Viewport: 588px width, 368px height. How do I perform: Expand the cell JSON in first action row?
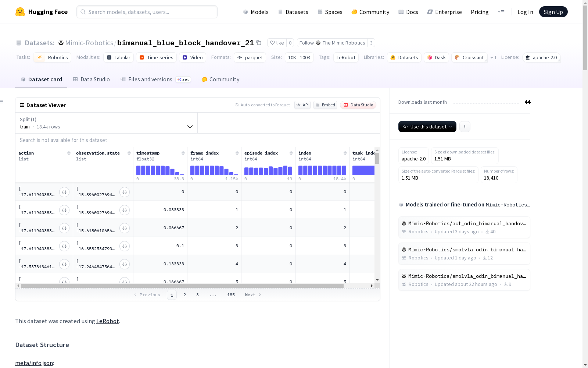pos(64,192)
